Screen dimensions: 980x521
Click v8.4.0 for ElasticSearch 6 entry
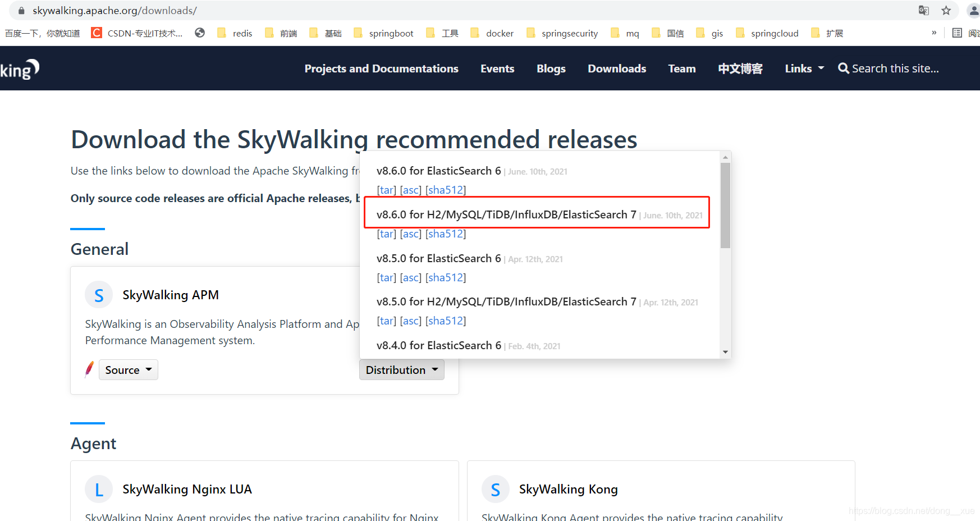coord(439,345)
